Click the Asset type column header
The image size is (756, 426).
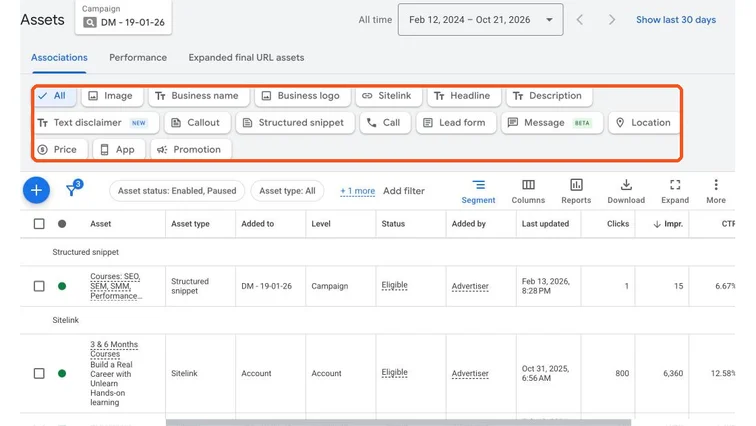[x=190, y=224]
